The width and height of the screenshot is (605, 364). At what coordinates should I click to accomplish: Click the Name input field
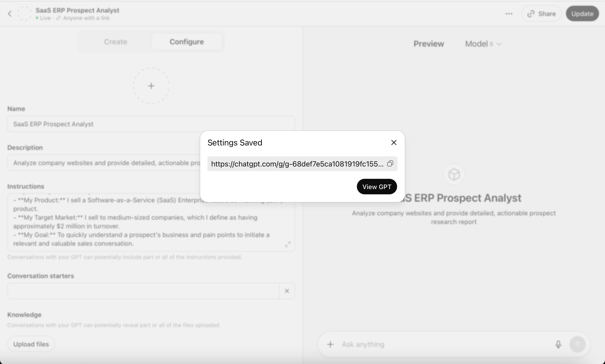151,124
